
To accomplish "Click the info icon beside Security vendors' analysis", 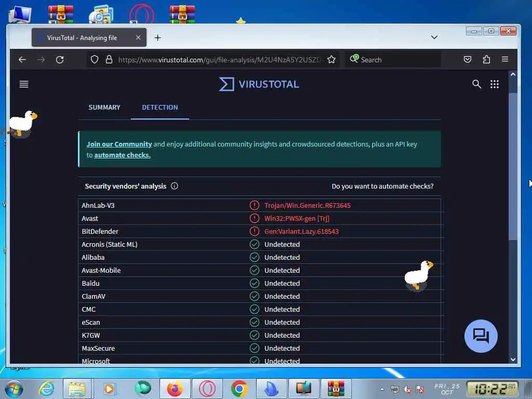I will tap(175, 186).
